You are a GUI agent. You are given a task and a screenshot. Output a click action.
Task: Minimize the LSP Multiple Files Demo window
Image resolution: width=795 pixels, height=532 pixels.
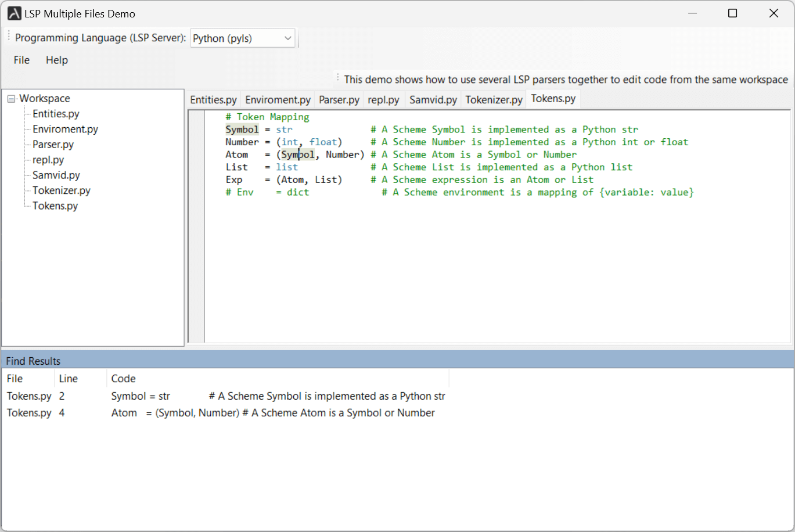coord(692,13)
